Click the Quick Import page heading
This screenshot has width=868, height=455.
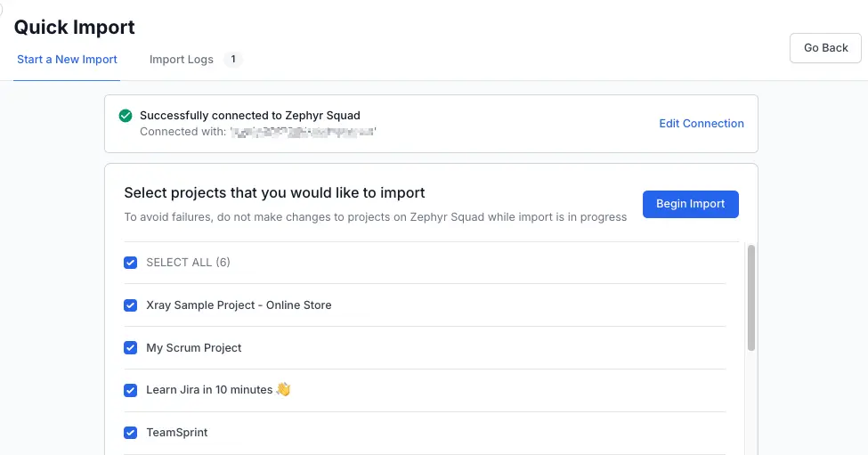tap(75, 28)
